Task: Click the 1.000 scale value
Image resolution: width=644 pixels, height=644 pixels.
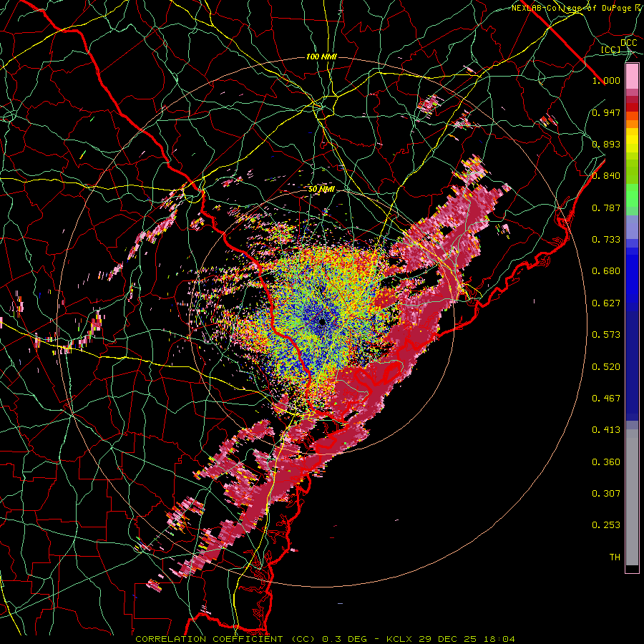Action: [606, 80]
